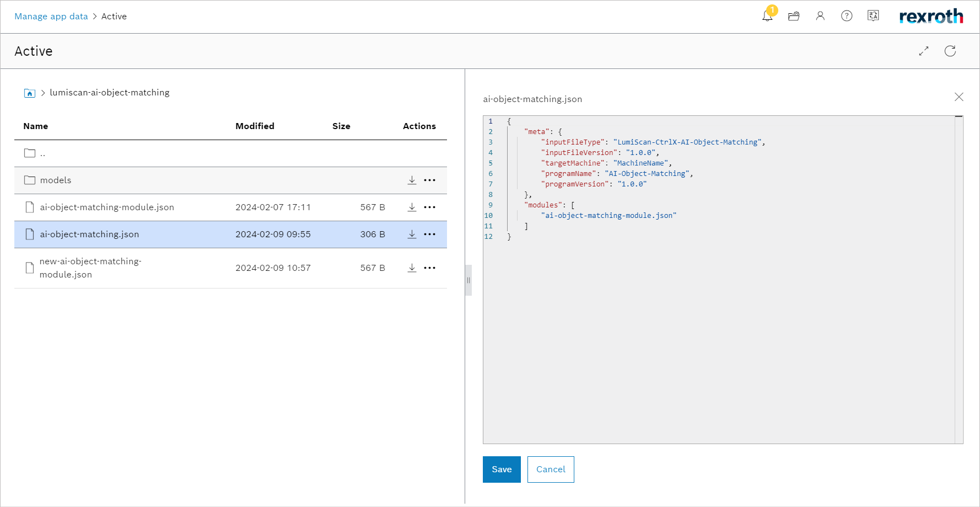Screen dimensions: 980x507
Task: Navigate to parent folder row
Action: point(230,153)
